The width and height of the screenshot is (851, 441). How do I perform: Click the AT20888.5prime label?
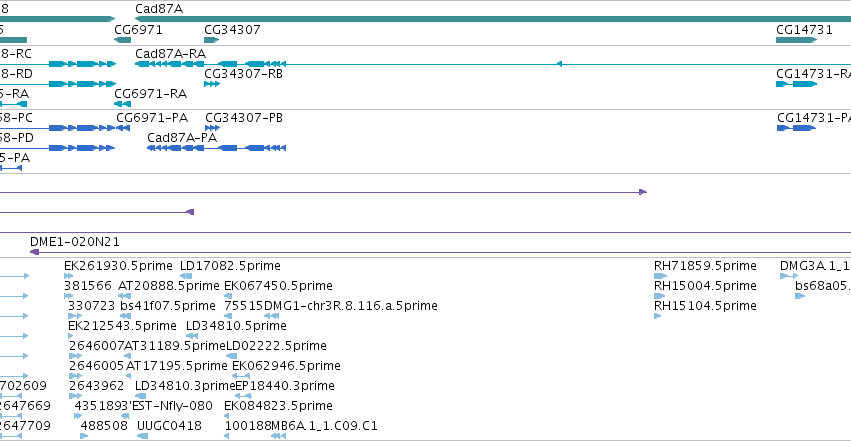point(169,286)
